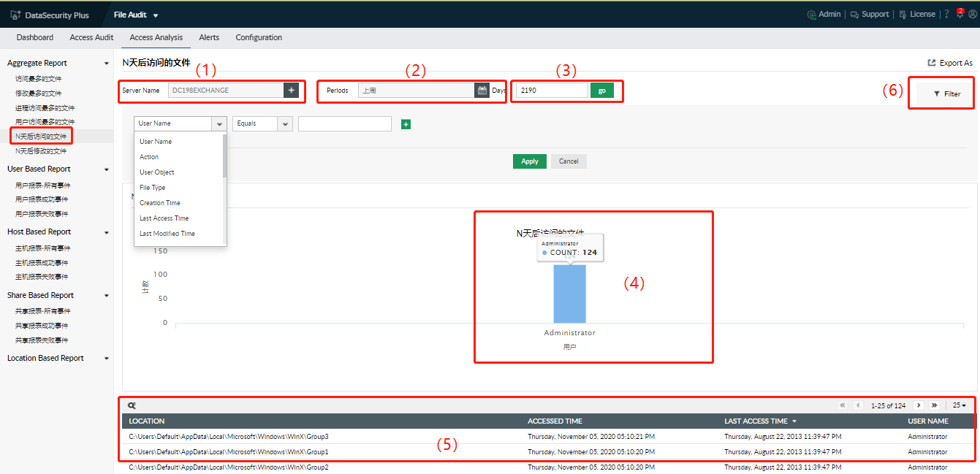Click the filter value text field

344,124
